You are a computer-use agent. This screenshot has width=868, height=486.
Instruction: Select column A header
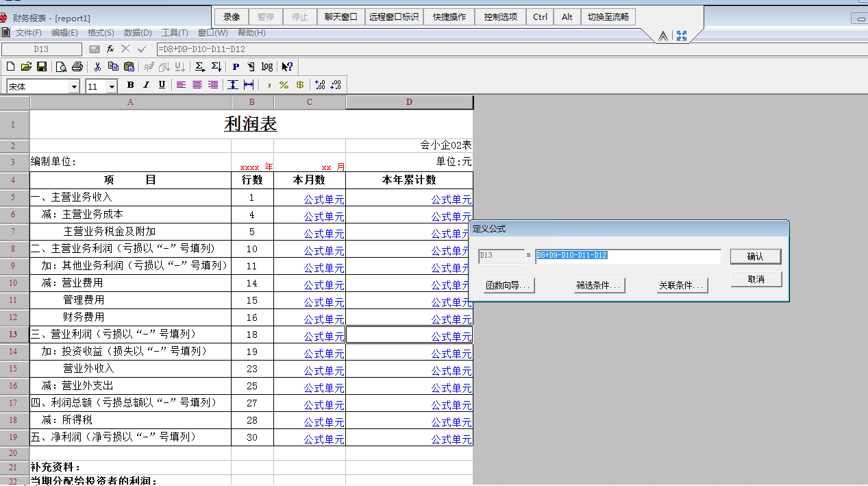pos(131,102)
